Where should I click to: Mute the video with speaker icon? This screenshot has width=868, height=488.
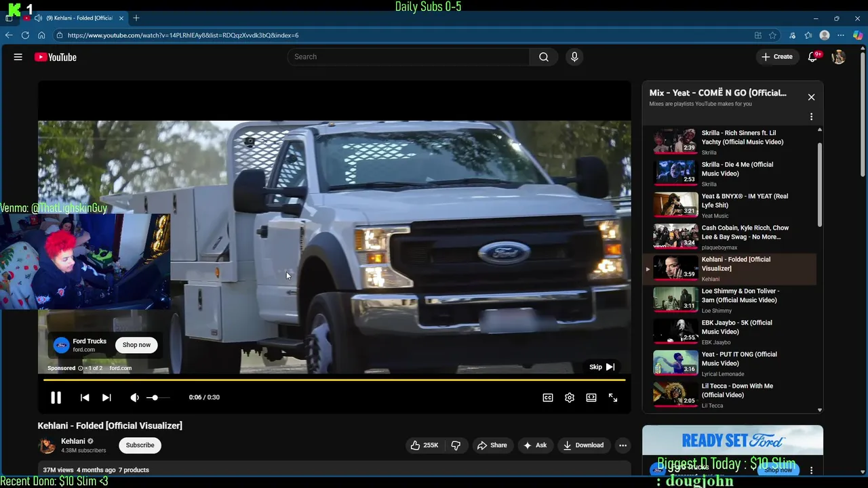tap(134, 398)
